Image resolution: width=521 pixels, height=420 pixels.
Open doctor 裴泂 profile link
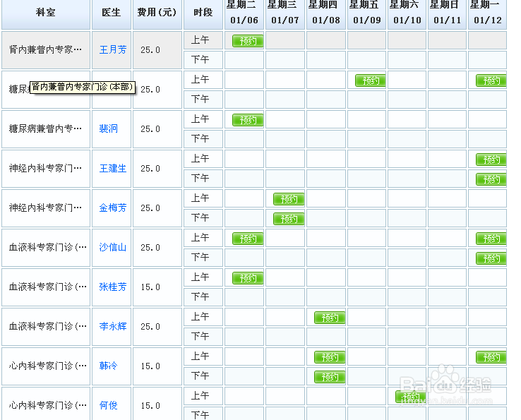pos(108,128)
